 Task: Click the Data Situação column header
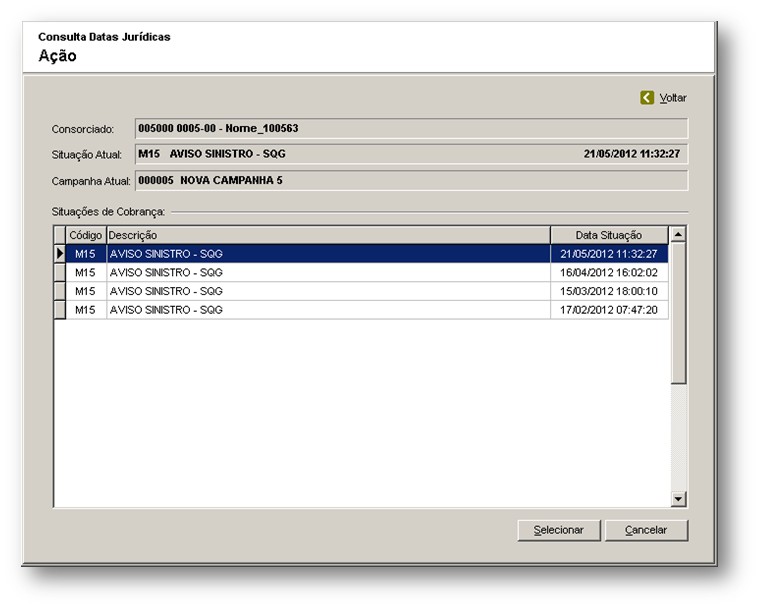pyautogui.click(x=609, y=235)
